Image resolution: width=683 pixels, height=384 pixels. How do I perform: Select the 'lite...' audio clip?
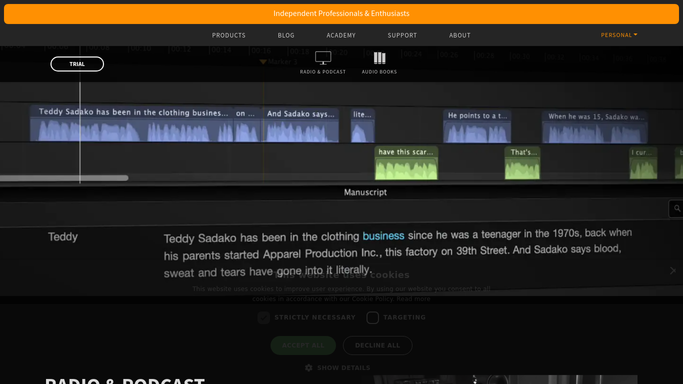click(x=362, y=126)
